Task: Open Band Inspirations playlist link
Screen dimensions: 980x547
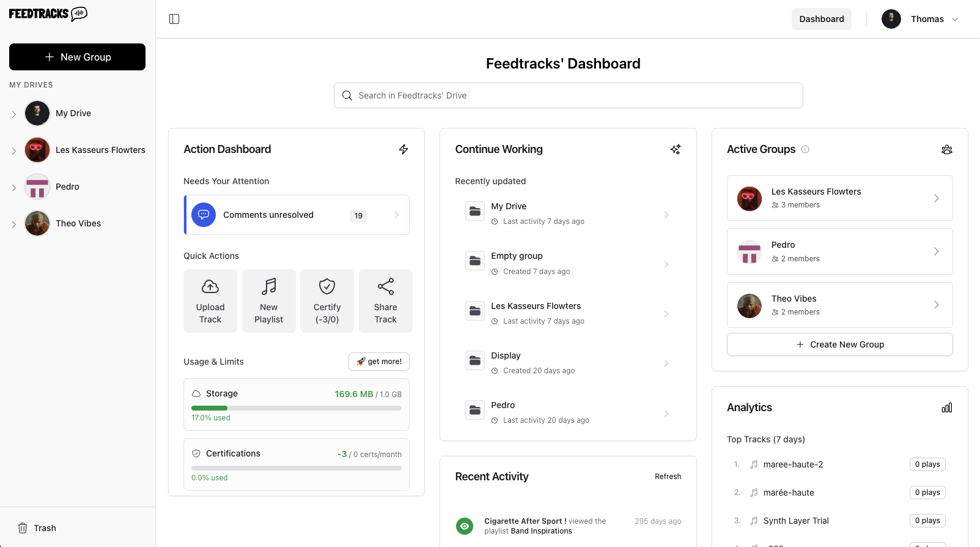Action: [542, 531]
